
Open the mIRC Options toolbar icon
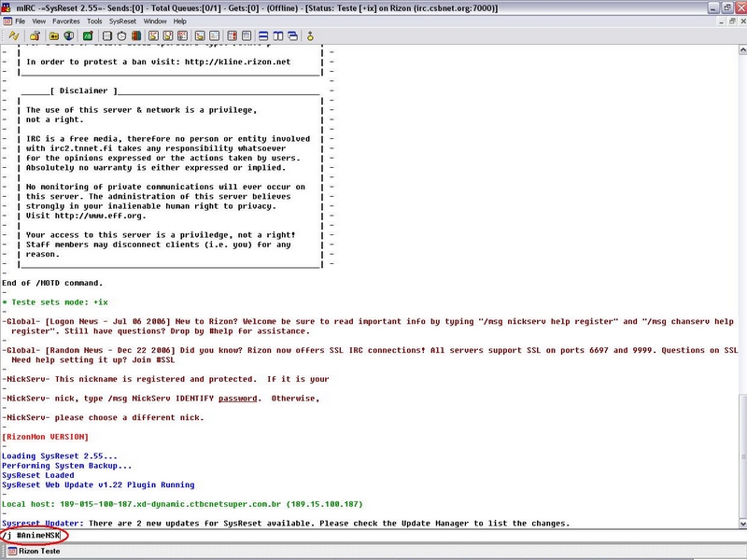34,35
